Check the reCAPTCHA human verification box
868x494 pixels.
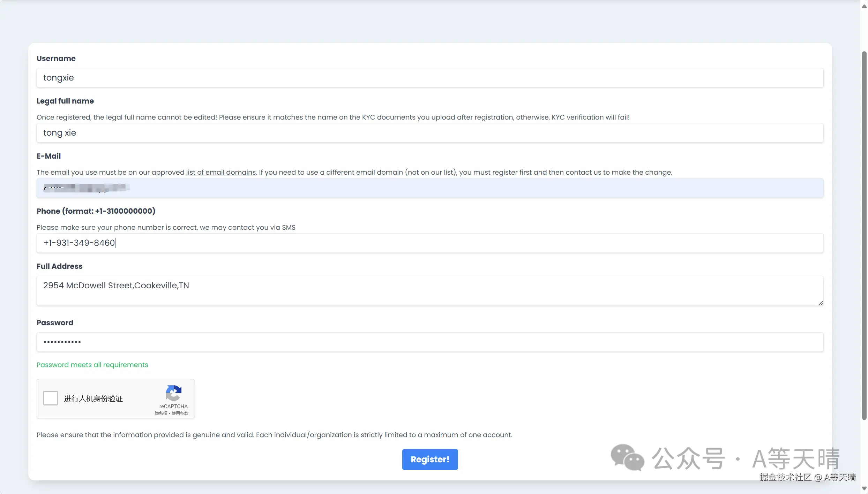[x=51, y=398]
